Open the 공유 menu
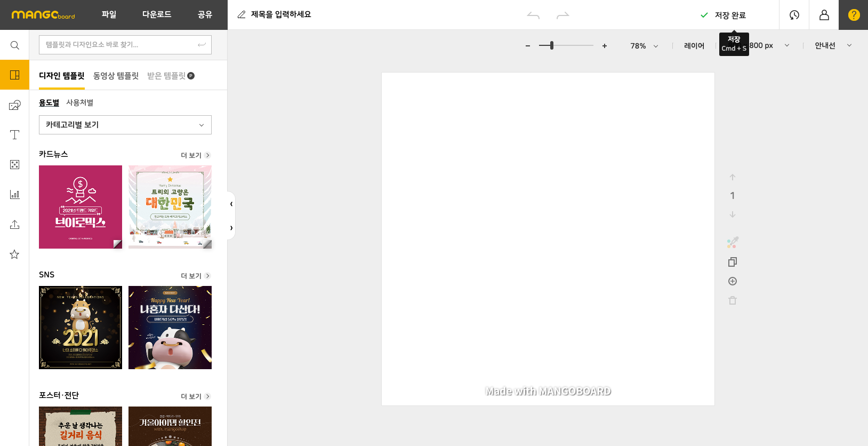The height and width of the screenshot is (446, 868). point(205,14)
